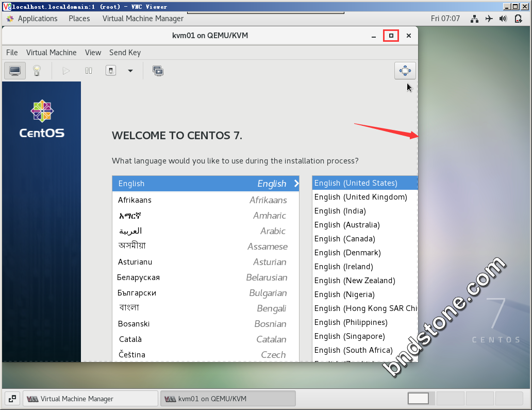Minimize the kvm01 window
Screen dimensions: 532x410
[374, 36]
